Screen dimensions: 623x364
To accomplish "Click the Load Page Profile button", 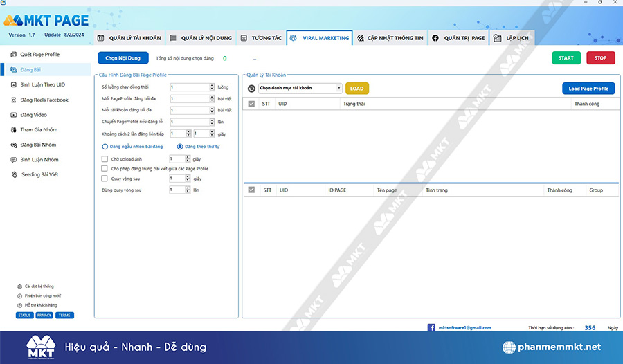I will (x=588, y=88).
